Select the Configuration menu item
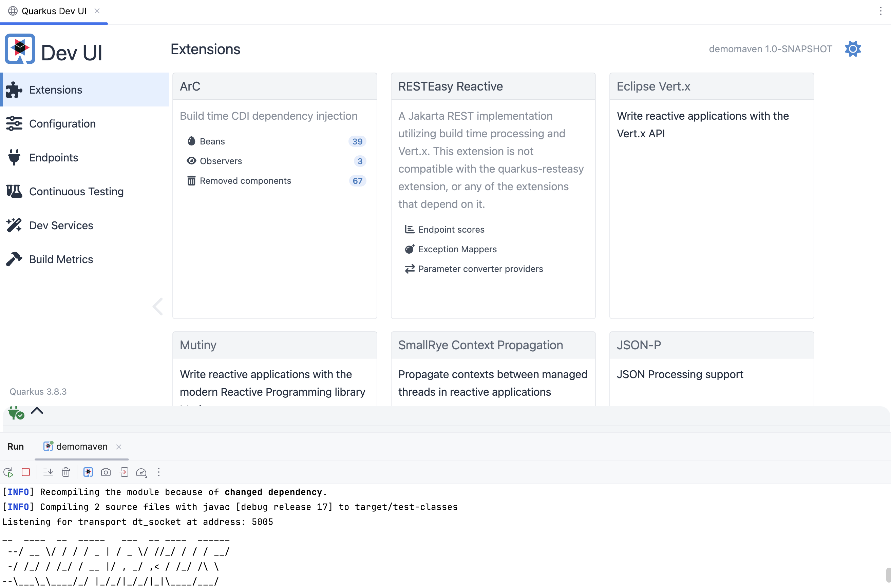The width and height of the screenshot is (891, 588). (62, 123)
